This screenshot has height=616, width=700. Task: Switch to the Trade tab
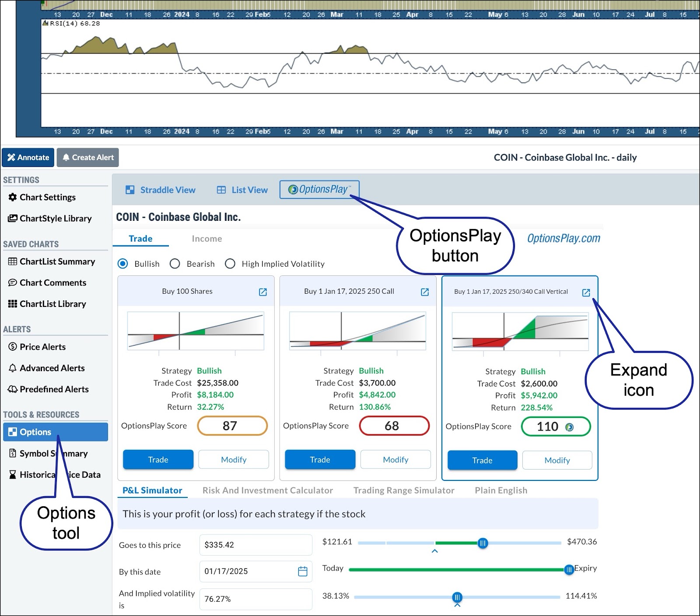pos(140,239)
